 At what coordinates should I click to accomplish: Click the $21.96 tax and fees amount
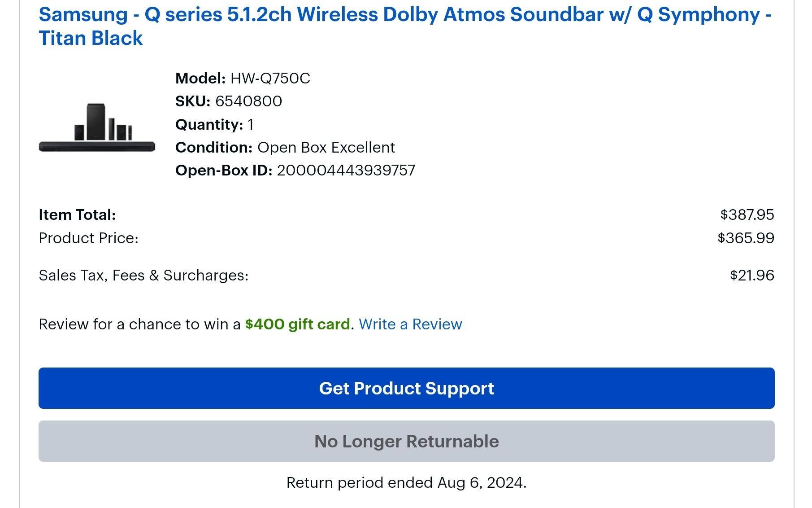(752, 275)
